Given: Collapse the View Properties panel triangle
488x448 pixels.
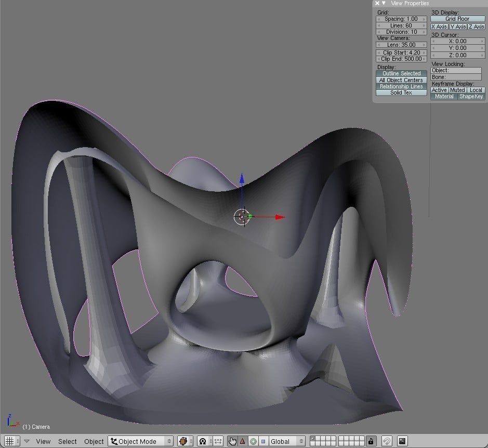Looking at the screenshot, I should click(x=384, y=3).
